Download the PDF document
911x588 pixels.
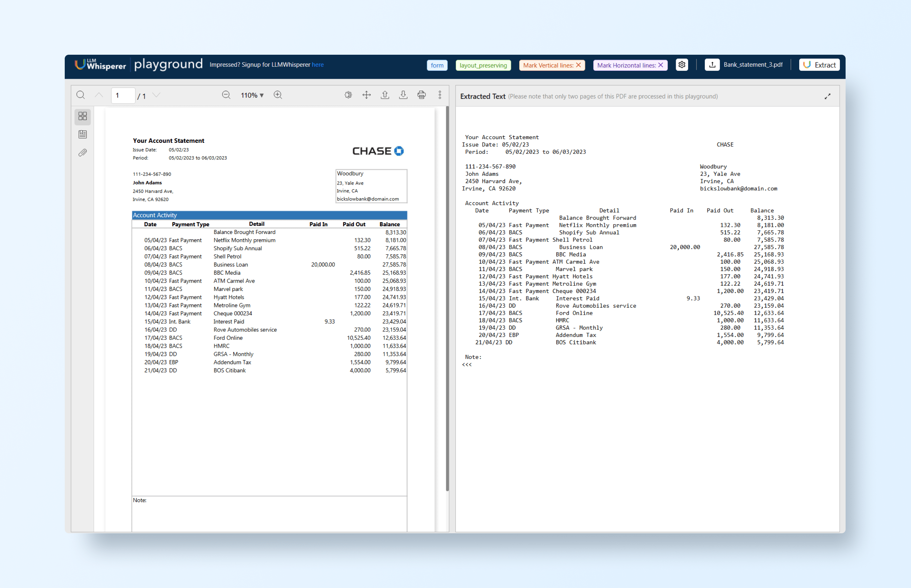403,95
